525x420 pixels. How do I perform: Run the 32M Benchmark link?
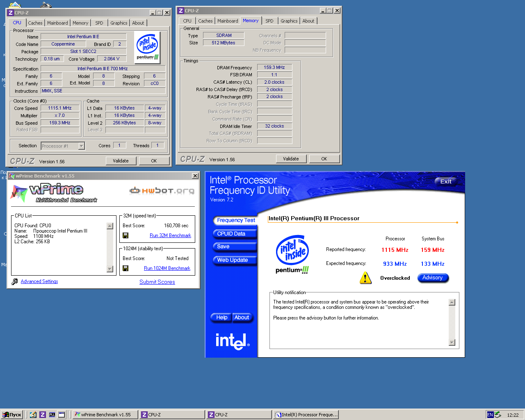coord(170,235)
